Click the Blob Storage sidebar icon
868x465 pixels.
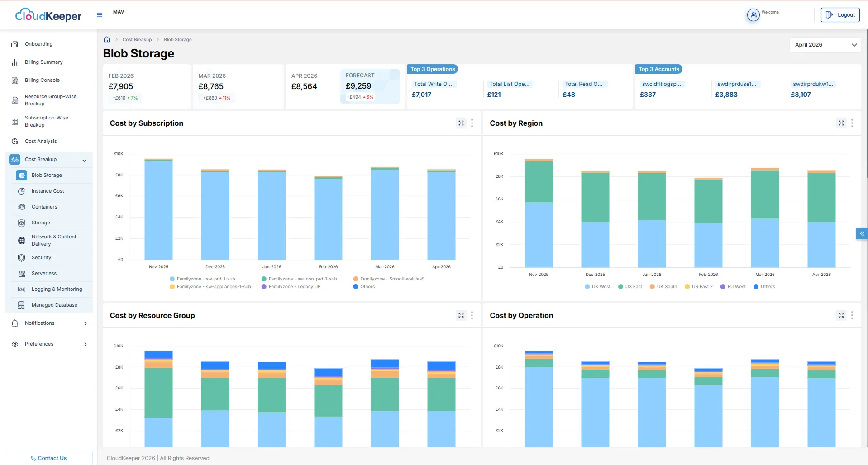click(21, 175)
